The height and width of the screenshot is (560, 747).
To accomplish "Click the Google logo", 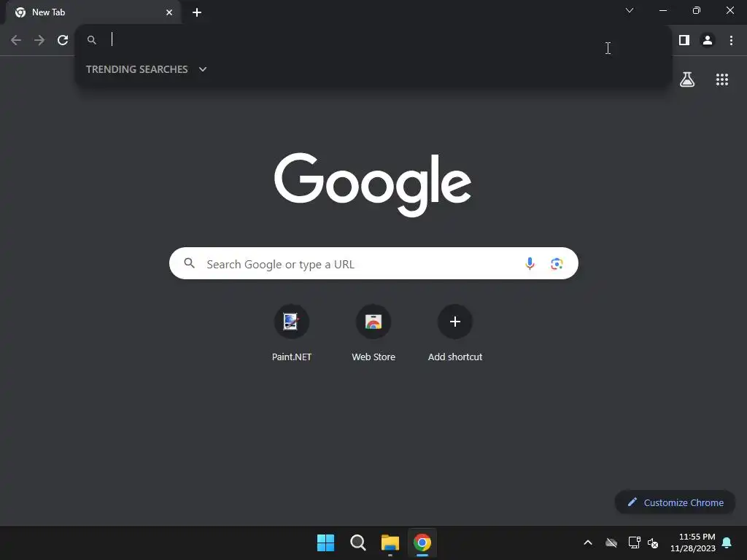I will coord(373,184).
